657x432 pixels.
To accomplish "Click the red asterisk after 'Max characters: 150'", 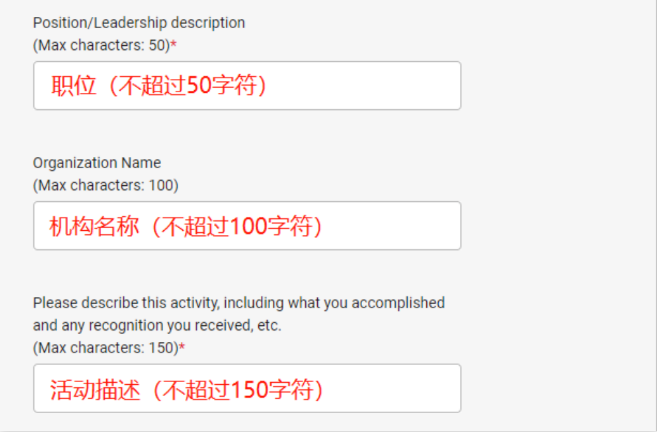I will (x=182, y=346).
